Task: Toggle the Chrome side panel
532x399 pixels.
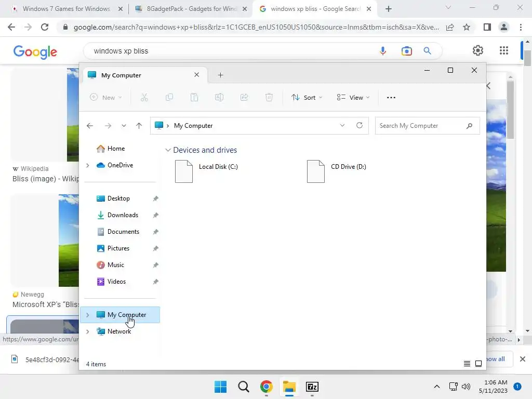Action: click(x=487, y=27)
